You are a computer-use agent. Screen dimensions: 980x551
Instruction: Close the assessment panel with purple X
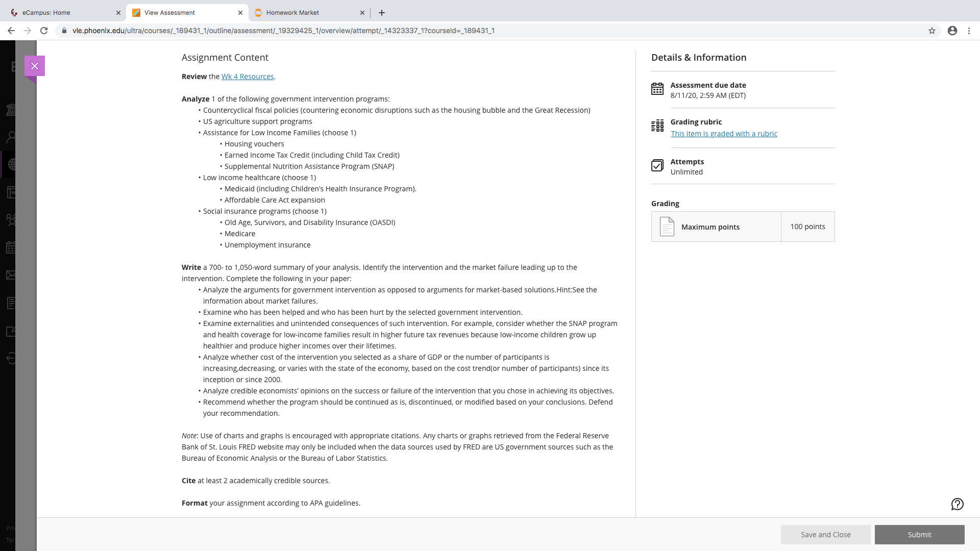35,66
